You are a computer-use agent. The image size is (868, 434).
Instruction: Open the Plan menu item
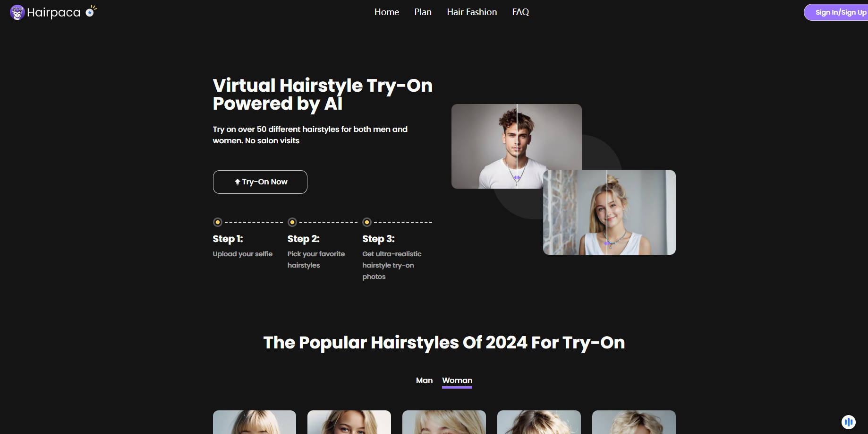point(423,12)
